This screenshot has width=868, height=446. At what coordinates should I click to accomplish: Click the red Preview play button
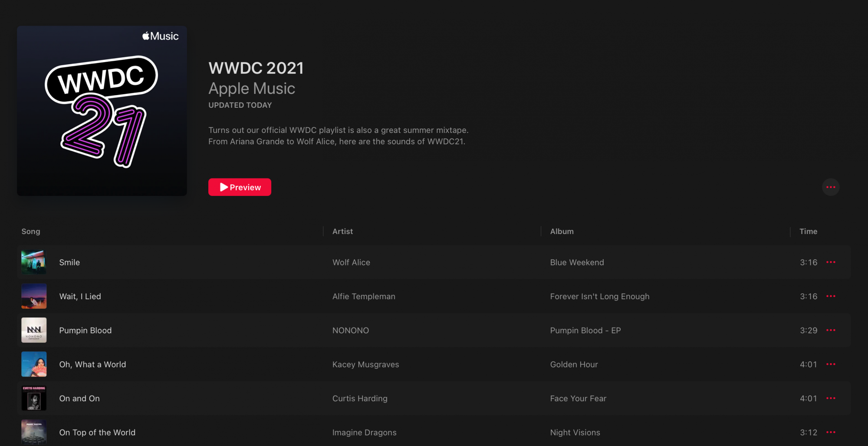click(240, 187)
